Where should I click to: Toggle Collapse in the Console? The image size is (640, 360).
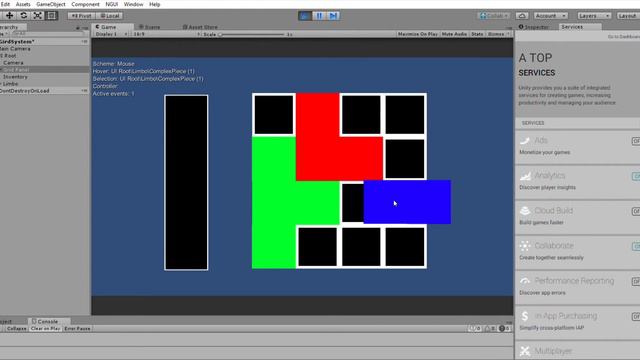17,329
